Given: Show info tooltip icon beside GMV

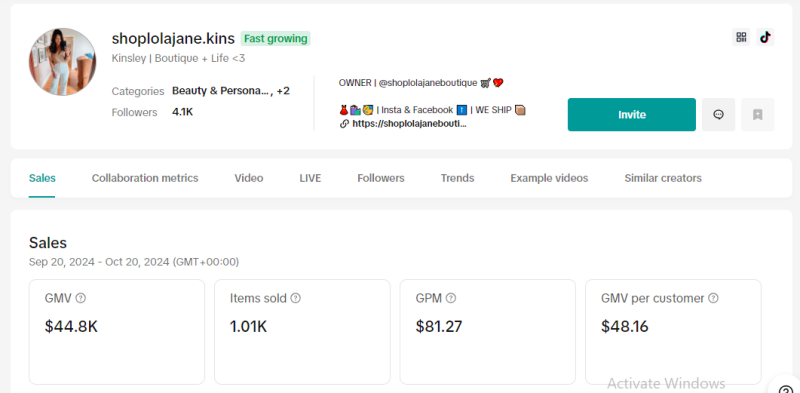Looking at the screenshot, I should point(81,298).
